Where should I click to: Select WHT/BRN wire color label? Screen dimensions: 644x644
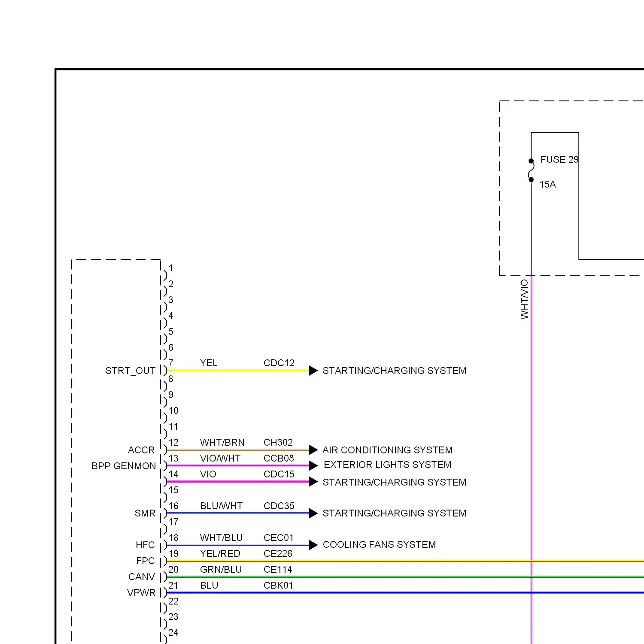222,442
